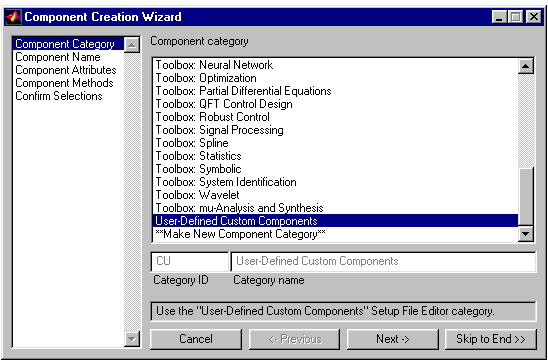
Task: Click the Cancel button
Action: 196,339
